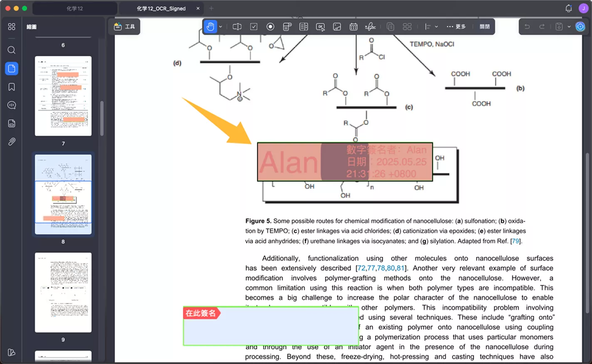Viewport: 592px width, 364px height.
Task: Open the search panel in sidebar
Action: (x=12, y=50)
